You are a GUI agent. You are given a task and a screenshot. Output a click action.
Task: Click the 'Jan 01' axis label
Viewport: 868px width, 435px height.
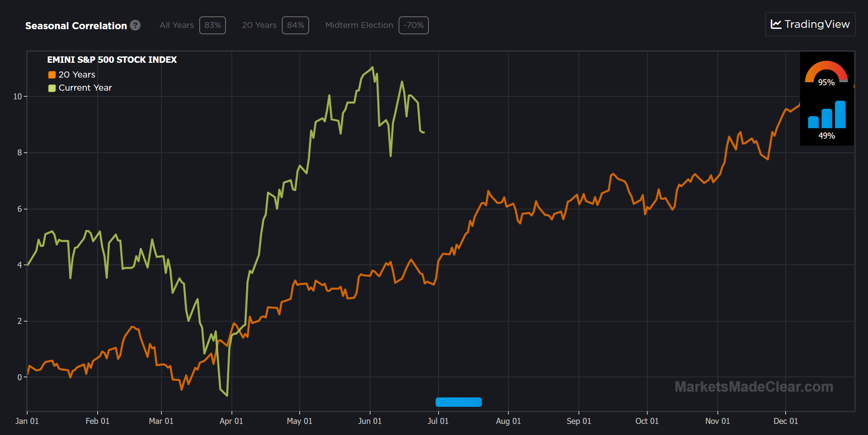coord(27,421)
